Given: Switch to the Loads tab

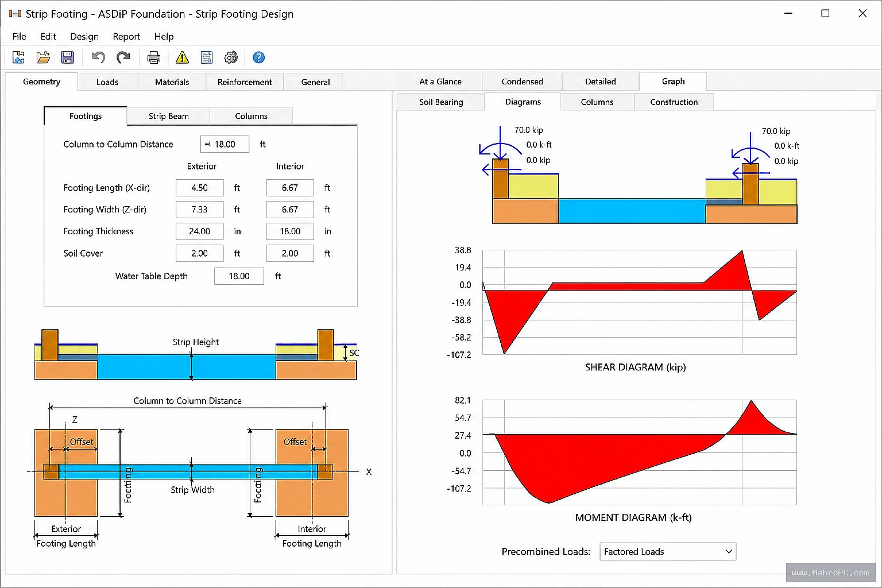Looking at the screenshot, I should tap(107, 82).
